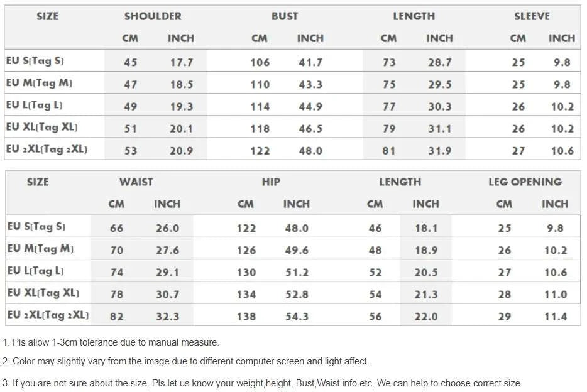Click the BUST column header
Viewport: 587px width, 392px height.
285,16
